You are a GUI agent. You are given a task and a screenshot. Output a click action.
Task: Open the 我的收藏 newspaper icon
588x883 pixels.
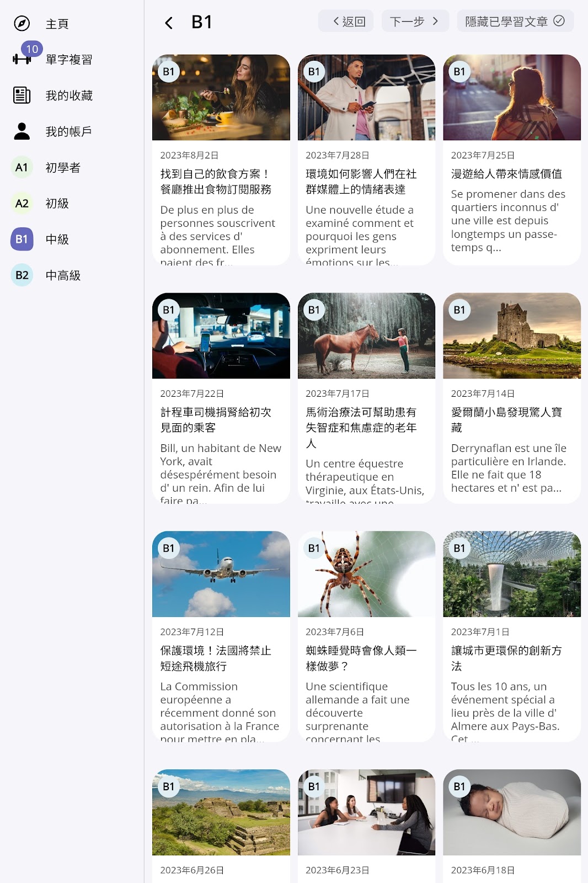[22, 95]
